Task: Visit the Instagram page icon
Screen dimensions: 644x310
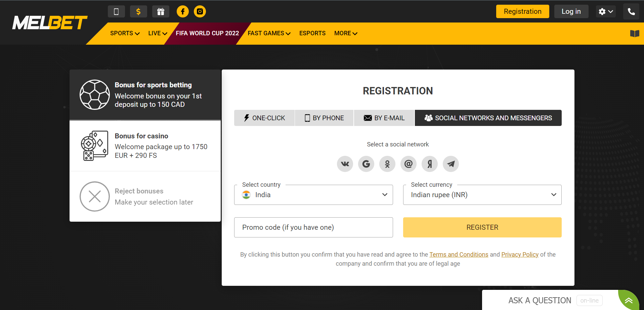Action: coord(200,11)
